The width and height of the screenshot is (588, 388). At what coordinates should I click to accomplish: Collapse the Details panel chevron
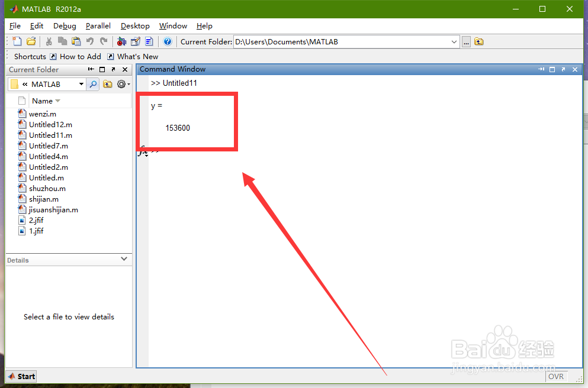point(124,259)
